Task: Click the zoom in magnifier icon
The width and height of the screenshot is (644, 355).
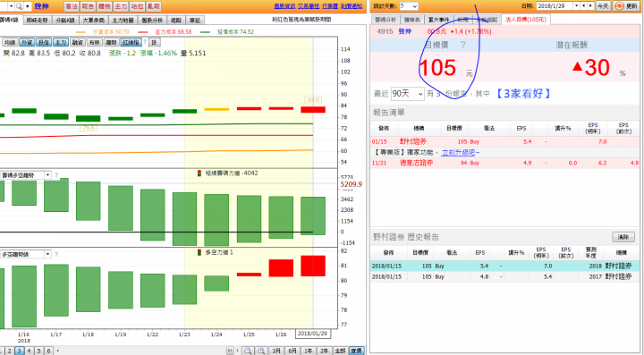Action: (x=261, y=351)
